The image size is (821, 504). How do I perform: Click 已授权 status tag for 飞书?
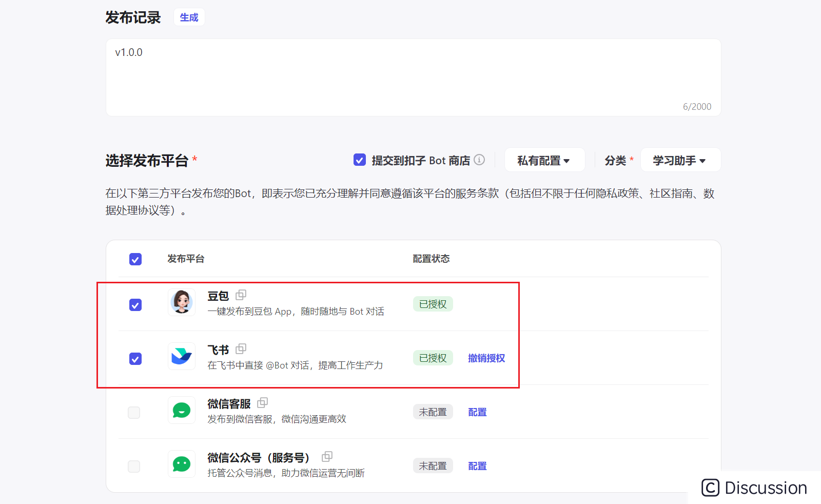point(433,358)
